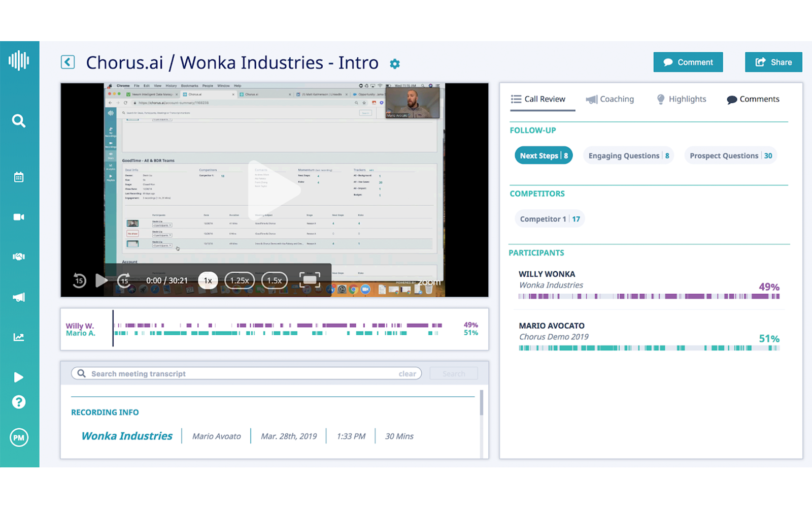Click the Share button

773,62
